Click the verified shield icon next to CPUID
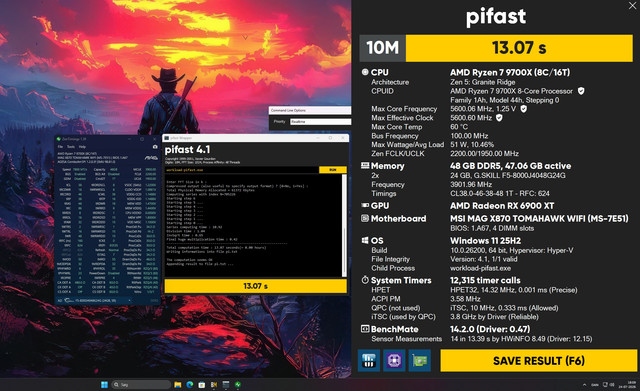This screenshot has width=640, height=391. click(581, 91)
